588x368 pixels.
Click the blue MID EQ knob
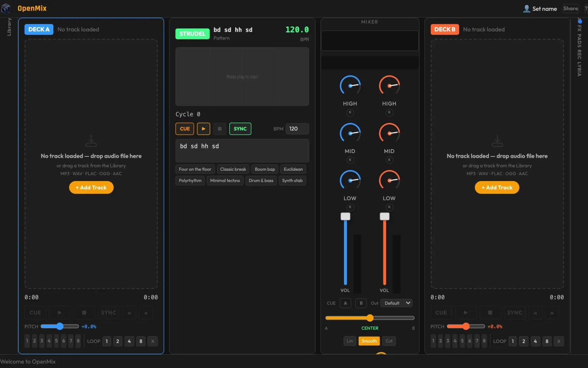tap(350, 133)
